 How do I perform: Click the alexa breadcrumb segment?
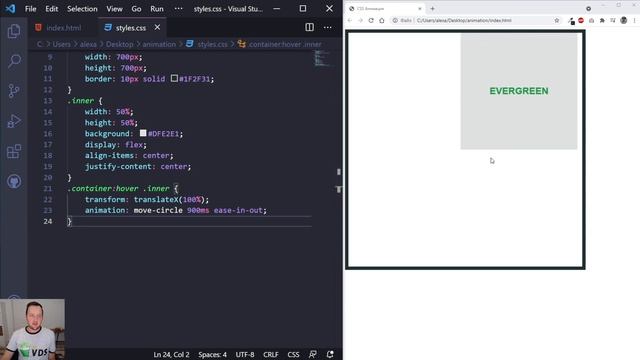pyautogui.click(x=88, y=44)
